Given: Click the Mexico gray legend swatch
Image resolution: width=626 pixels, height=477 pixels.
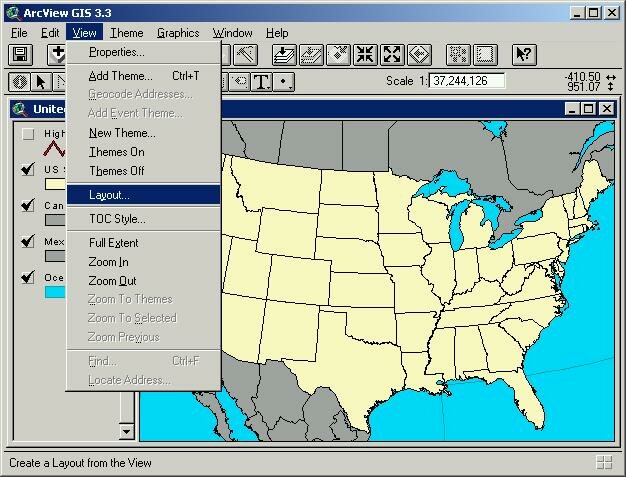Looking at the screenshot, I should pos(55,256).
